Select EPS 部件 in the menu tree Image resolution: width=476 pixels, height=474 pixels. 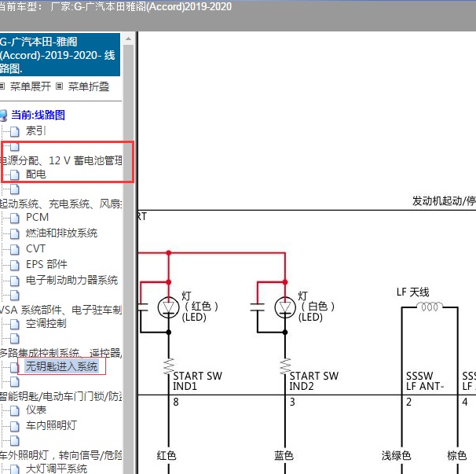(46, 264)
